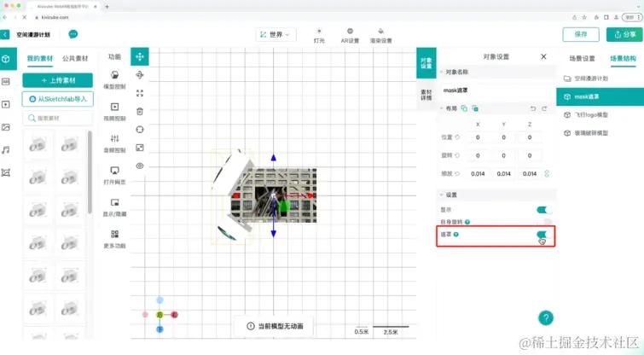Toggle the 显示 switch
Image resolution: width=644 pixels, height=355 pixels.
[544, 210]
